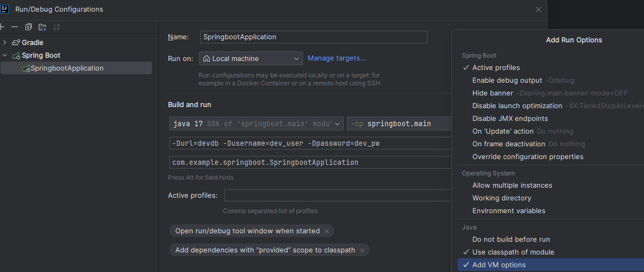Click the Add New Configuration plus icon

pyautogui.click(x=2, y=27)
